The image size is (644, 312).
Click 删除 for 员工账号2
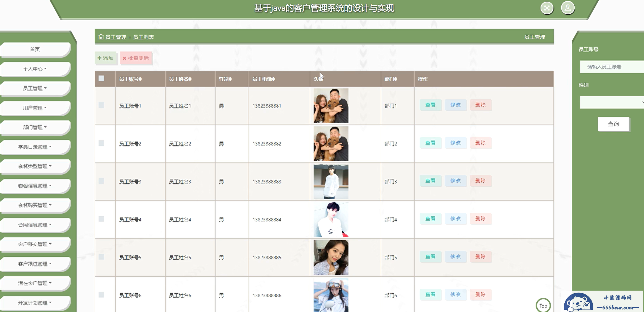point(481,143)
